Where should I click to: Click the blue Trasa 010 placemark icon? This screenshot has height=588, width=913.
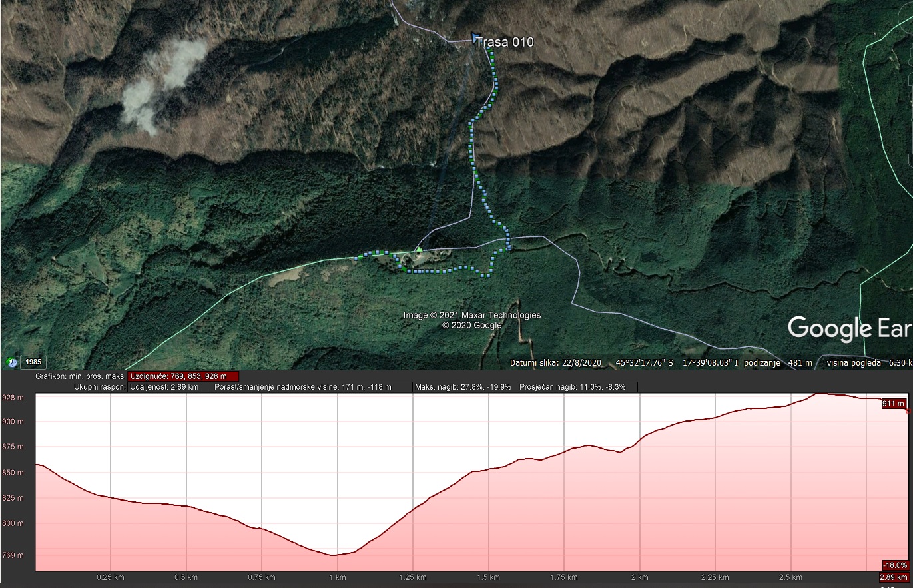click(475, 38)
